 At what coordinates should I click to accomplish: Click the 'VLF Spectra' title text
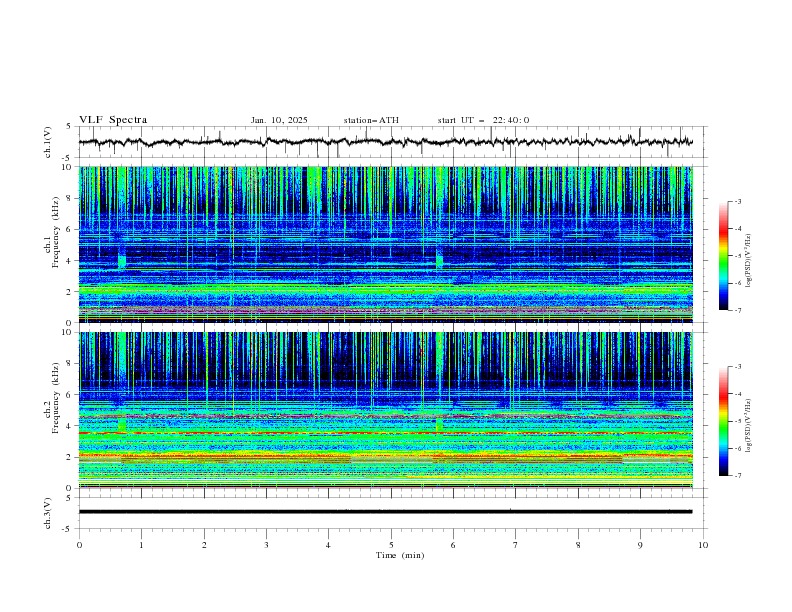coord(113,120)
